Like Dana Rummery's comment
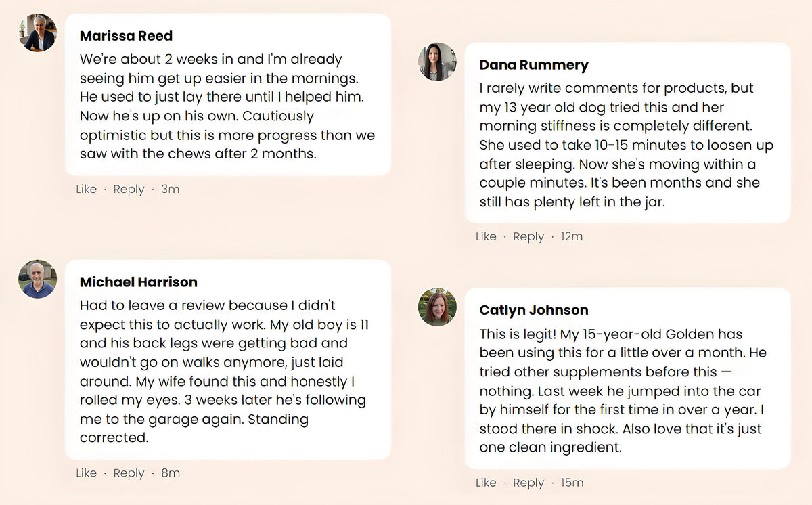 coord(486,236)
